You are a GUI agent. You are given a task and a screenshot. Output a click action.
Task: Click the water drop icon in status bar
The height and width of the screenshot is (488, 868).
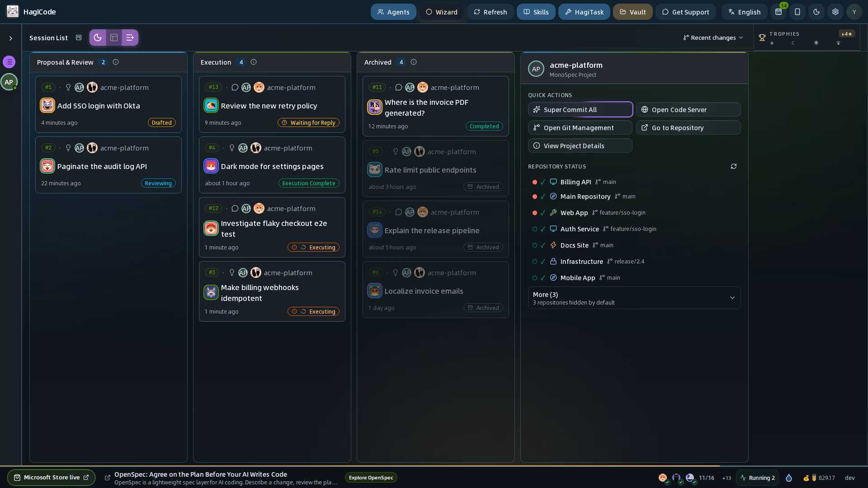(x=789, y=478)
